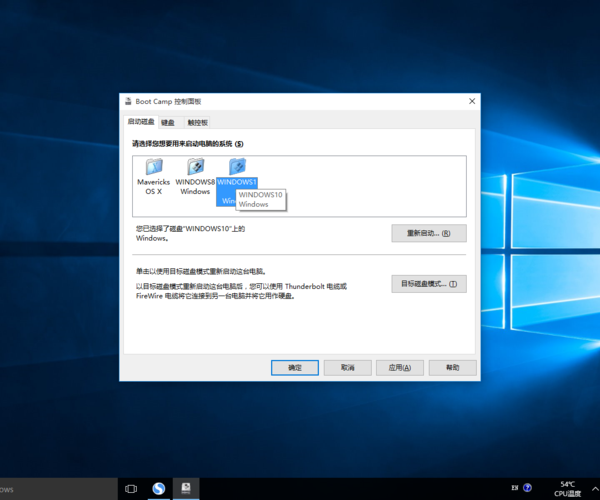Select the highlighted WINDOWS10 disk icon

(x=237, y=167)
